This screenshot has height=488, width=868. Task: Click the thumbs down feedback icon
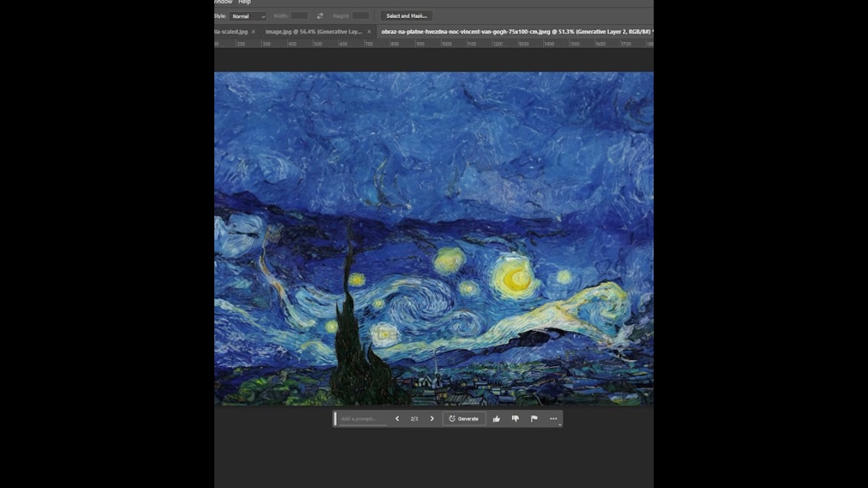(x=515, y=419)
